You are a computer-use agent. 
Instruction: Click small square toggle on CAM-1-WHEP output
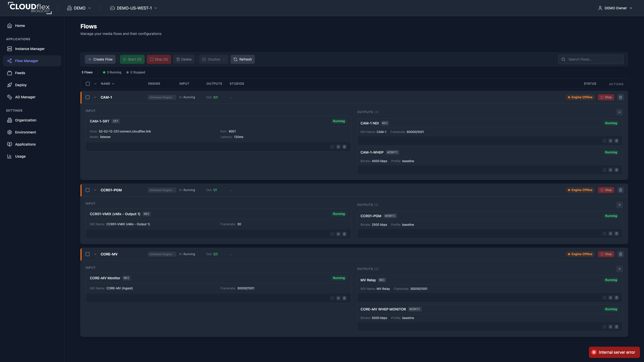(x=605, y=170)
